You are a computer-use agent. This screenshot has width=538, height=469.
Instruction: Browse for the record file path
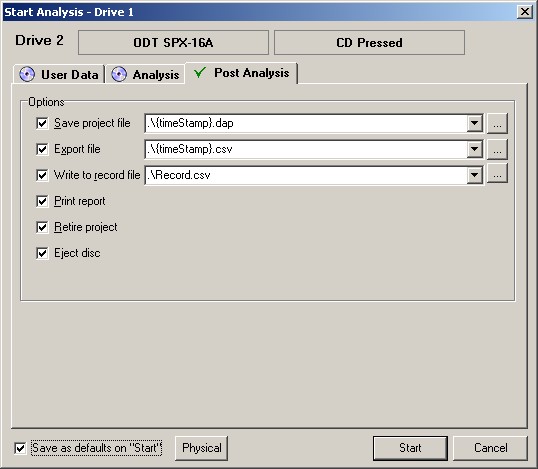tap(497, 174)
